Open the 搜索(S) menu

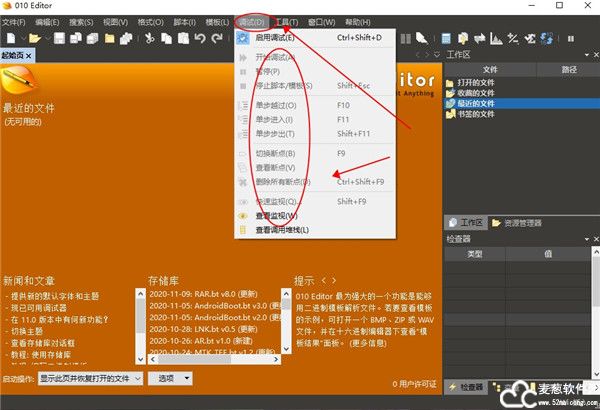pos(81,22)
